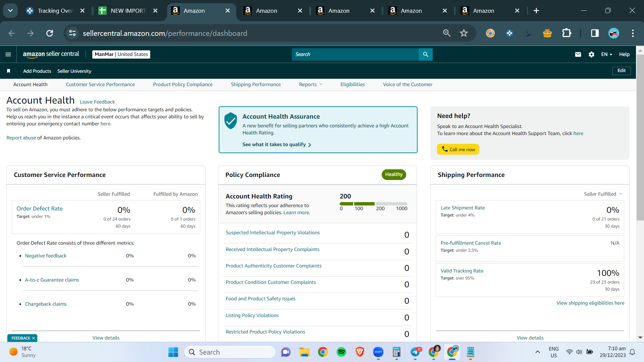Open the Order Defect Rate link
Viewport: 644px width, 362px height.
click(x=40, y=208)
